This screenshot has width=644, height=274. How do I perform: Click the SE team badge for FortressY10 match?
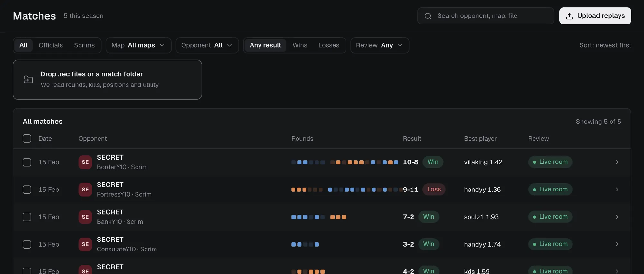point(85,190)
